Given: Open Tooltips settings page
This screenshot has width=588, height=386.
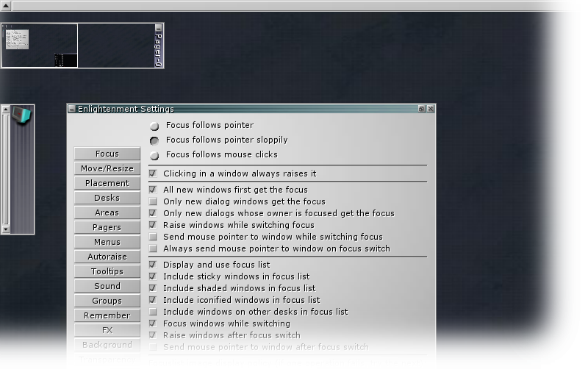Looking at the screenshot, I should 107,271.
